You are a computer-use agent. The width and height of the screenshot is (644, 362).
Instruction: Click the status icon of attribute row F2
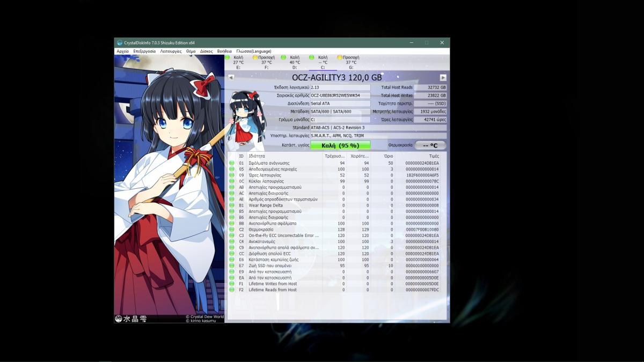pyautogui.click(x=232, y=290)
